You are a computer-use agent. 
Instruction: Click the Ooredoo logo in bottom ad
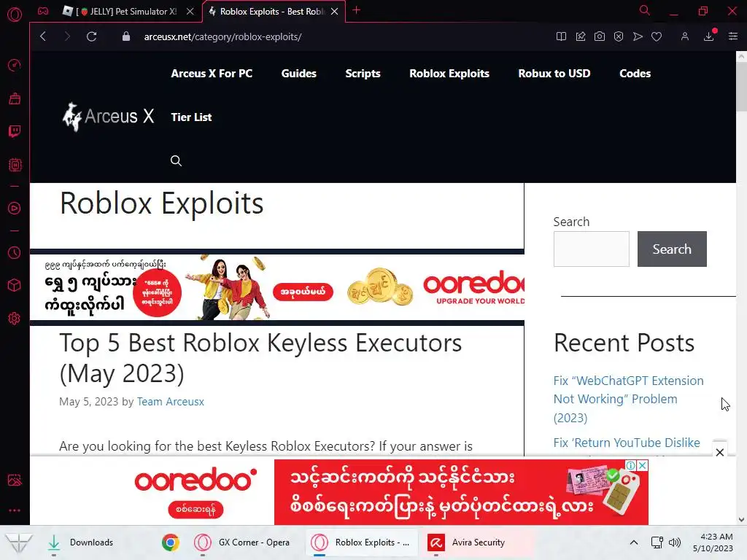click(x=196, y=480)
